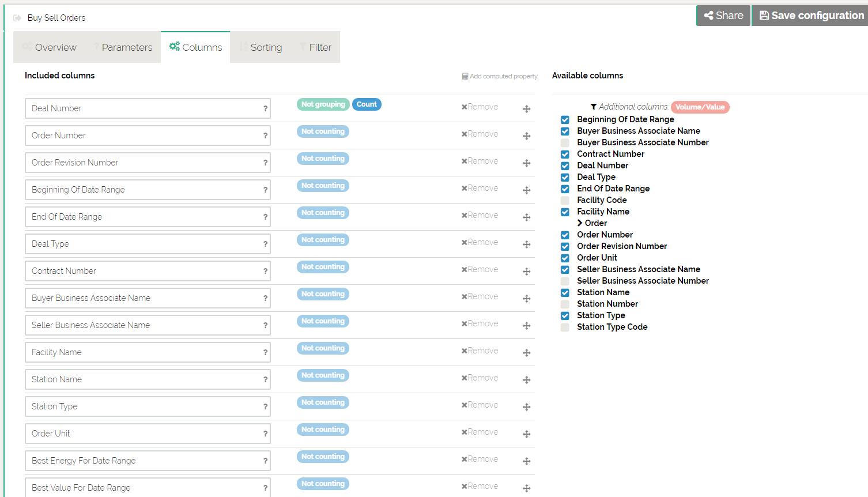The image size is (868, 497).
Task: Check the Station Type Code checkbox
Action: 565,327
